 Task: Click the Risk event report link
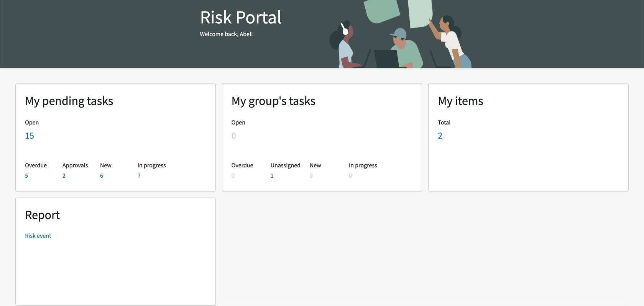pyautogui.click(x=38, y=236)
